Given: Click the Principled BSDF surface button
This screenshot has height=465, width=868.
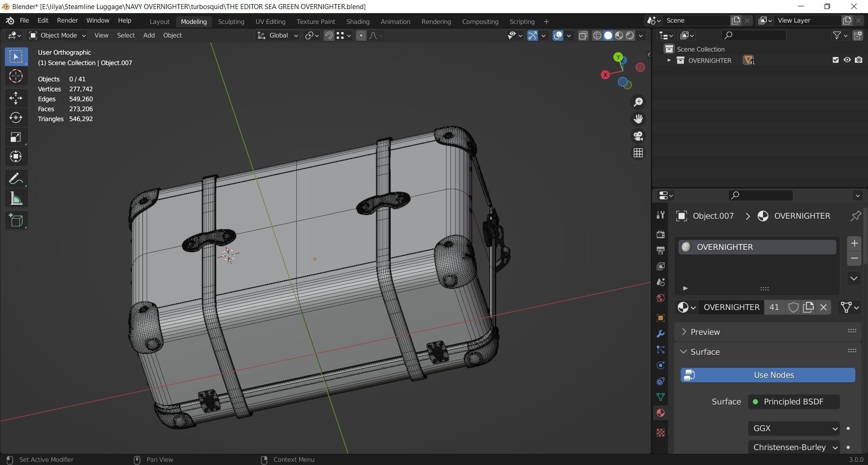Looking at the screenshot, I should point(794,402).
